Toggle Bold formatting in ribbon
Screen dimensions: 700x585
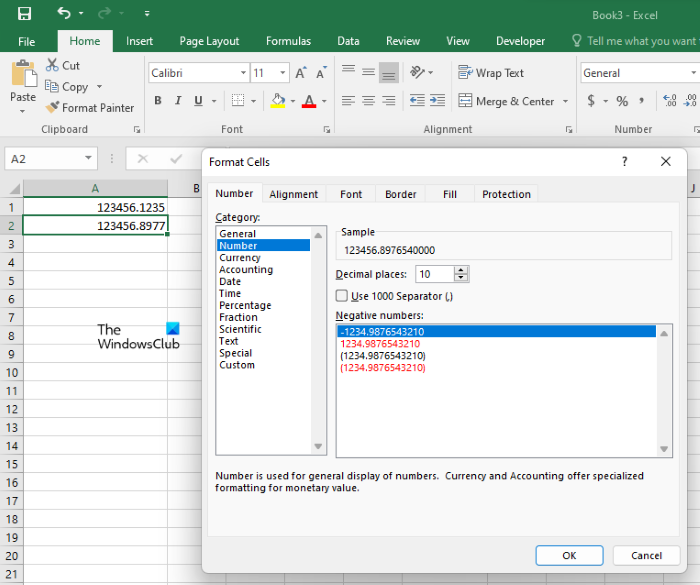(157, 101)
